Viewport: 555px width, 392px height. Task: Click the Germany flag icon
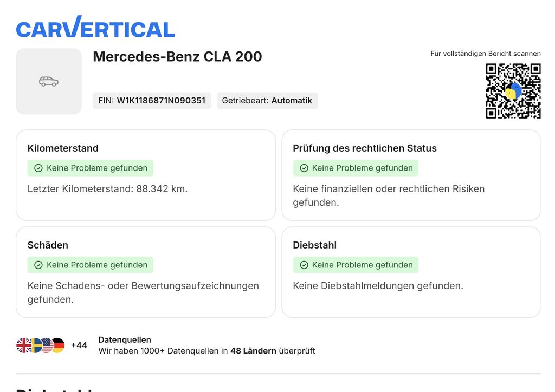pos(58,345)
